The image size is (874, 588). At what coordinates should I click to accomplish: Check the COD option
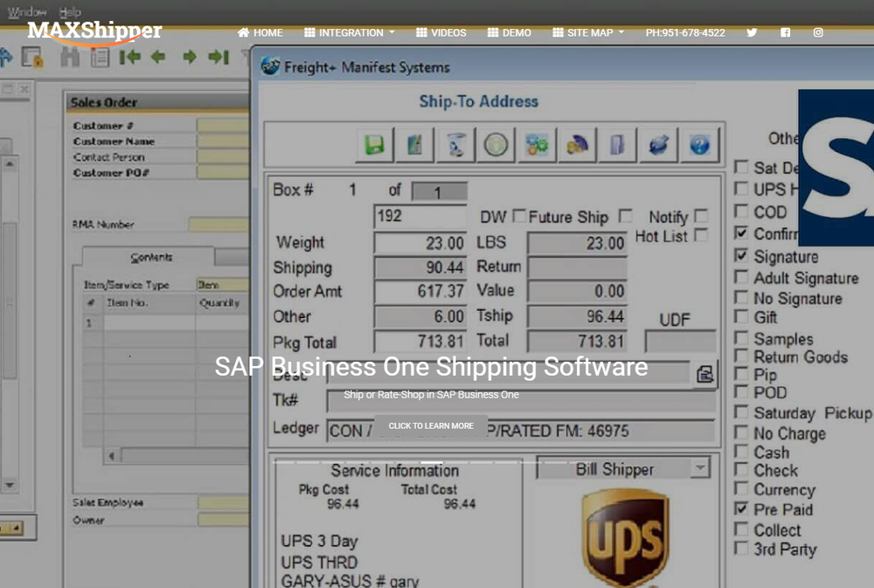pos(741,211)
